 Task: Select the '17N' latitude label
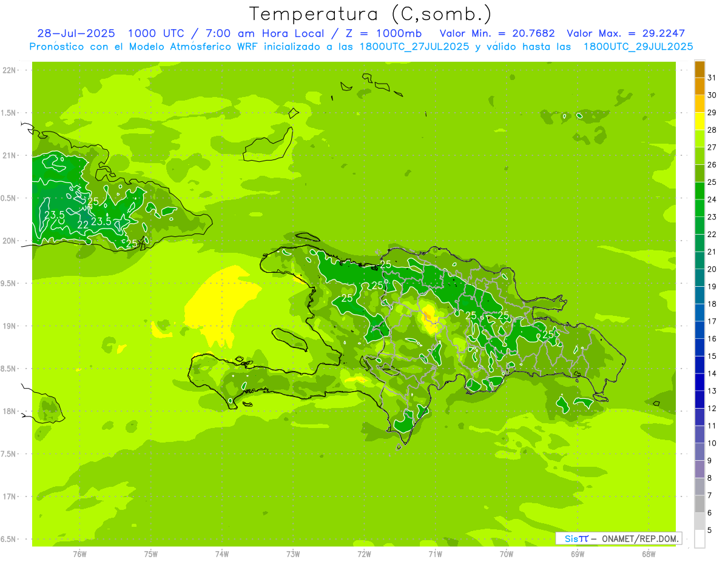tap(10, 497)
